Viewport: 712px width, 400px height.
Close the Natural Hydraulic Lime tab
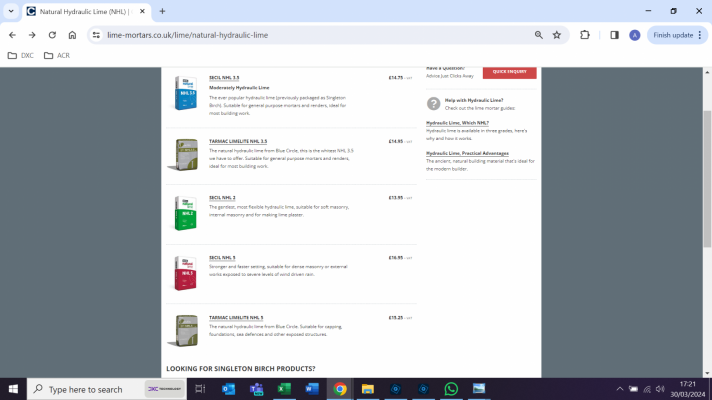[142, 11]
